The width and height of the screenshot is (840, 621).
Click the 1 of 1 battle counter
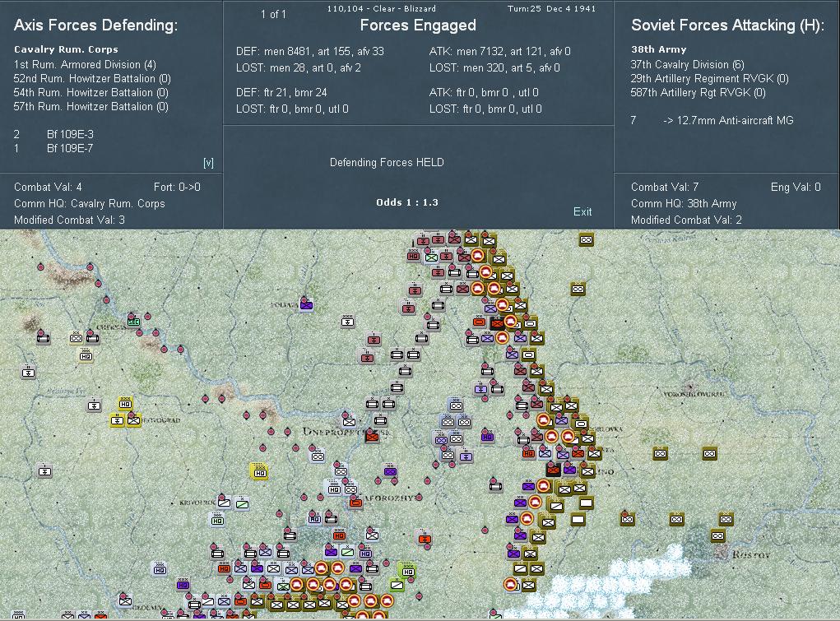point(273,15)
